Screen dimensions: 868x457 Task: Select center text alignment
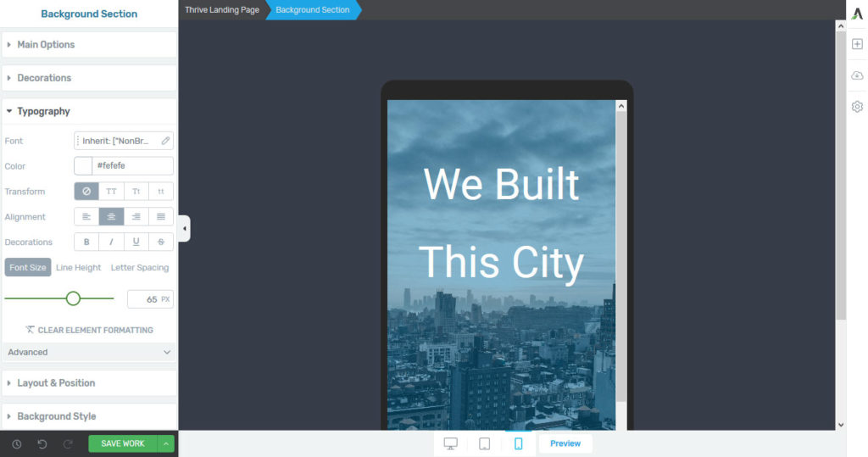pyautogui.click(x=111, y=216)
